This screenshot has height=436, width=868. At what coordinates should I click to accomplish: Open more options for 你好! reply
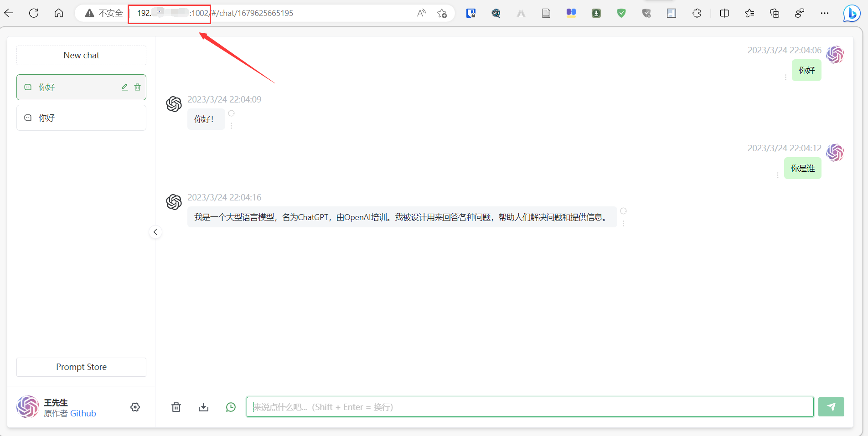click(231, 125)
